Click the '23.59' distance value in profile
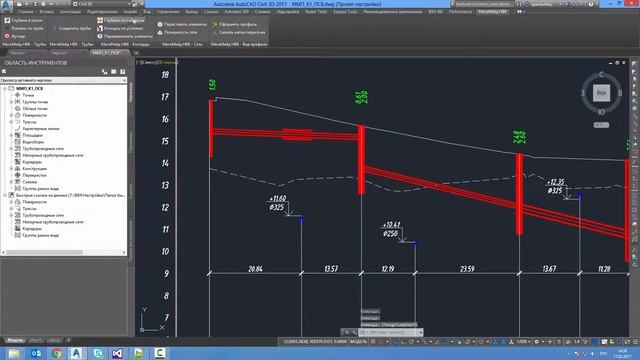Viewport: 640px width, 360px height. click(x=467, y=269)
